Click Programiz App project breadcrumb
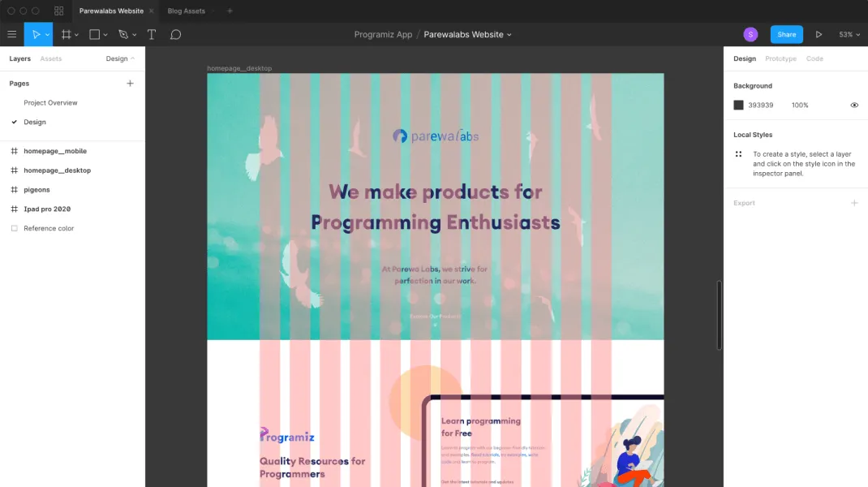 (x=383, y=34)
